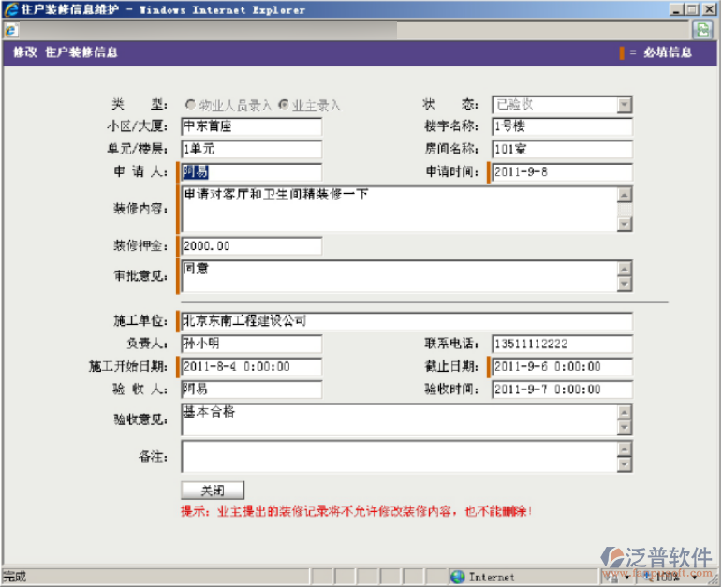Click the 联系电话 field showing 13511112222

(x=562, y=344)
